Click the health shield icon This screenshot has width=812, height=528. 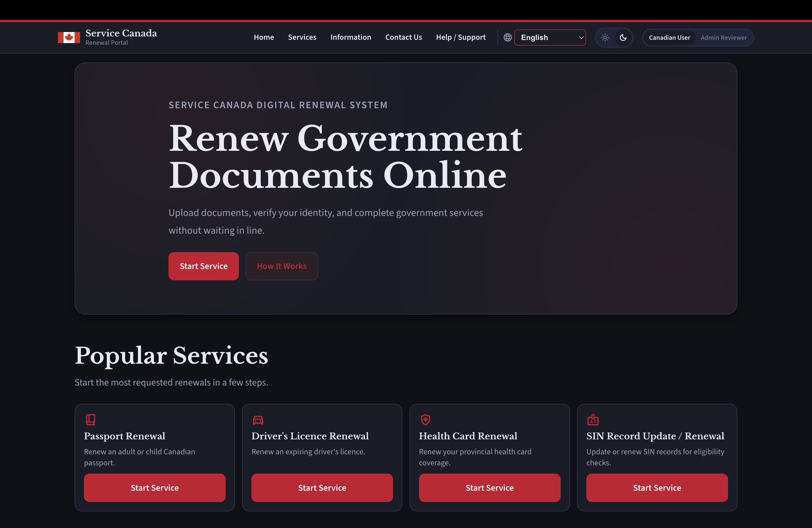tap(425, 419)
